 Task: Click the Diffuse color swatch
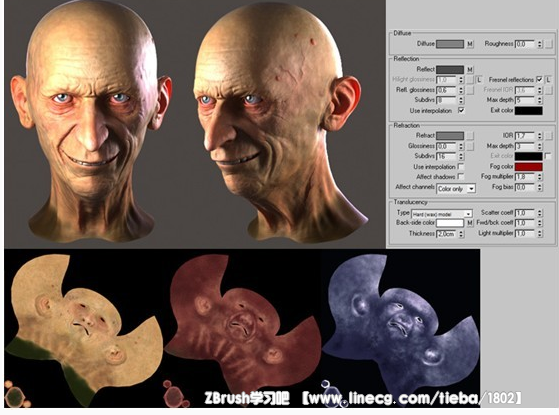[450, 44]
